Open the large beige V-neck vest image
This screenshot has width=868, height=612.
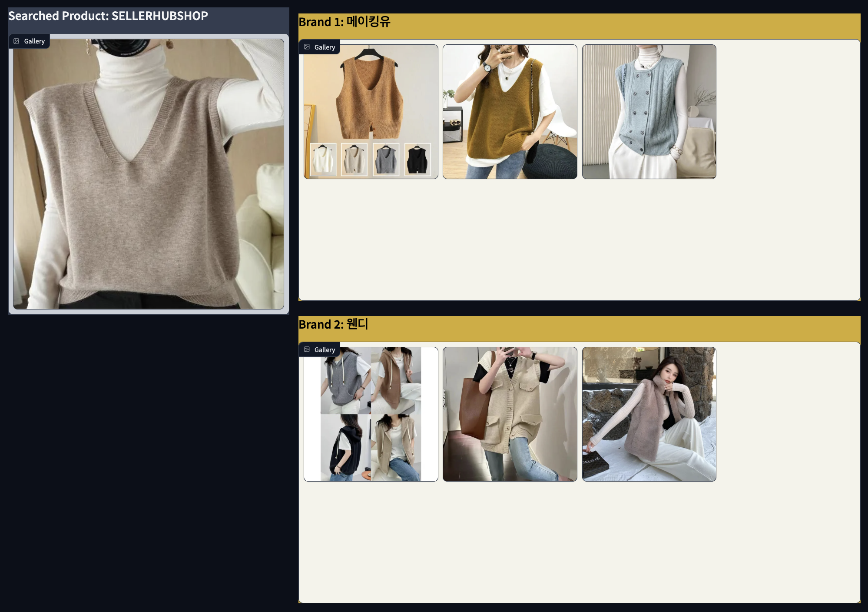point(148,174)
